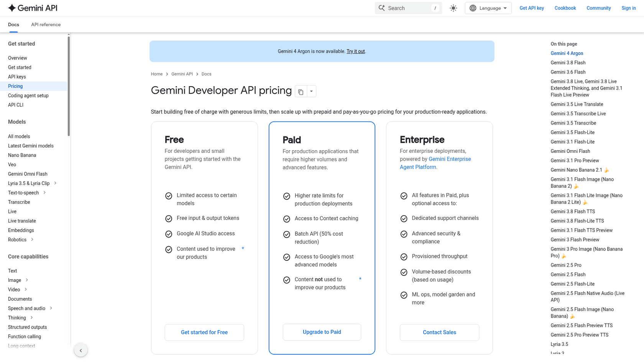
Task: Expand the Robotics sidebar item
Action: pyautogui.click(x=32, y=239)
